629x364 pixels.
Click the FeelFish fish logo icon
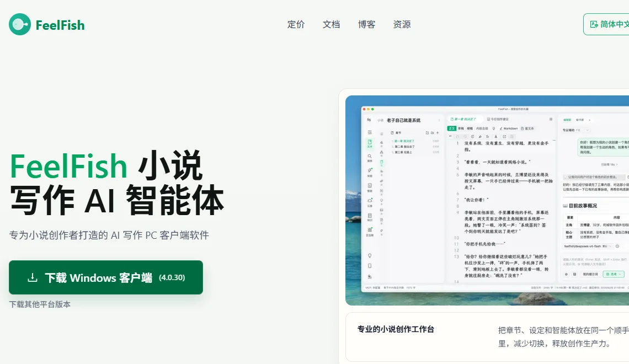(20, 24)
